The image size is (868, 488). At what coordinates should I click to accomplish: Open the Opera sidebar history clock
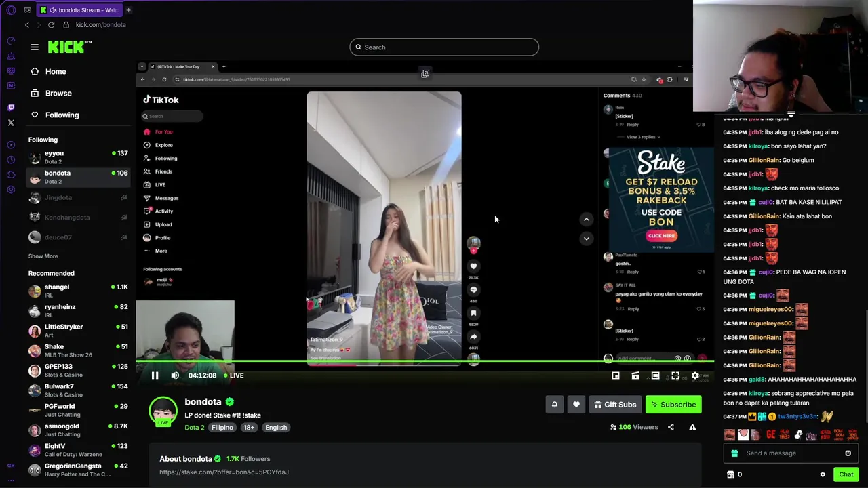coord(11,160)
